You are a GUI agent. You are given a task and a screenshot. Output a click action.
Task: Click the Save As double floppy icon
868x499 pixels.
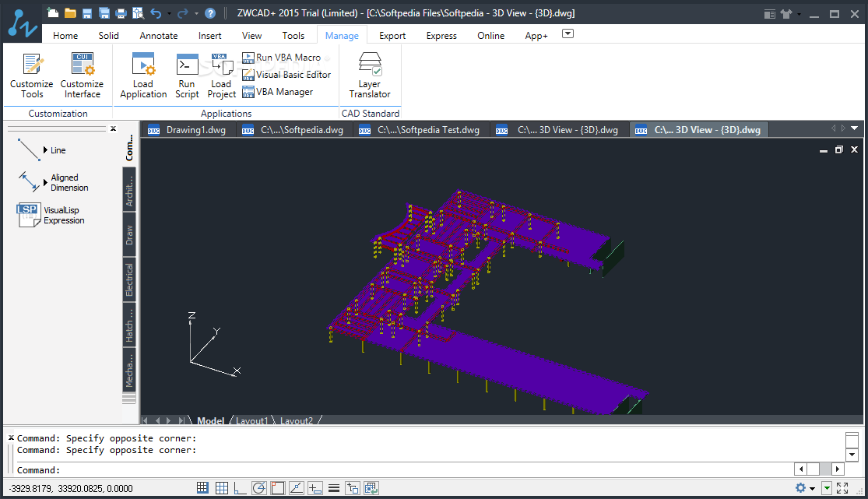pos(104,13)
